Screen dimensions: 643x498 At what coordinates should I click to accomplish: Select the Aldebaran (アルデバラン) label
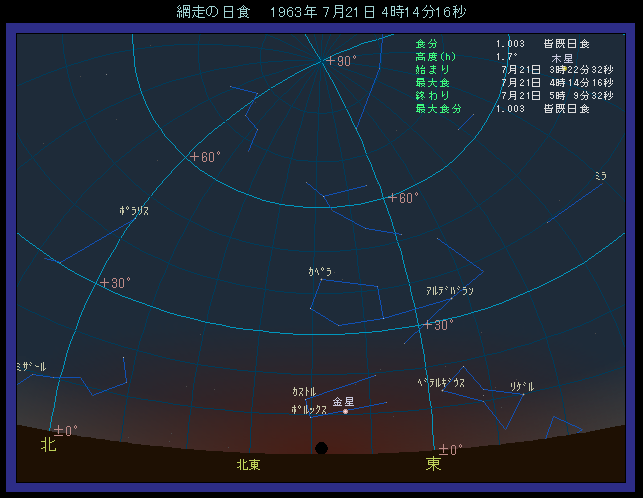[x=449, y=291]
